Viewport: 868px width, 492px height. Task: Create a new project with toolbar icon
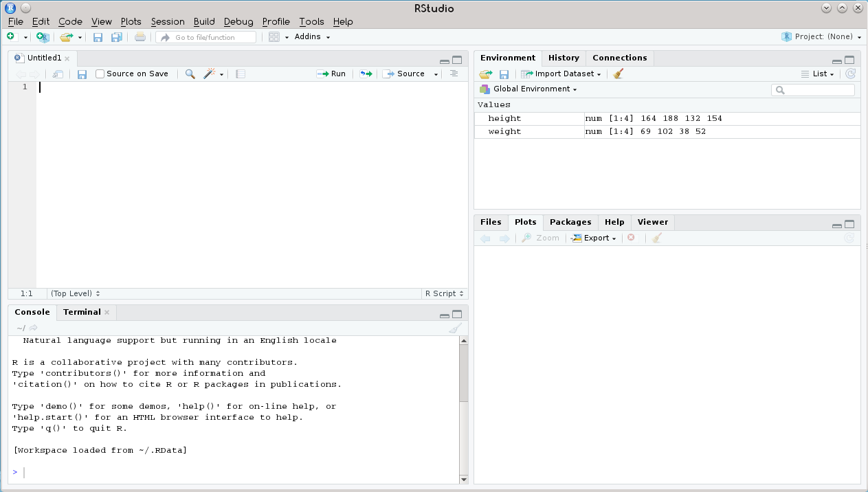[x=43, y=37]
